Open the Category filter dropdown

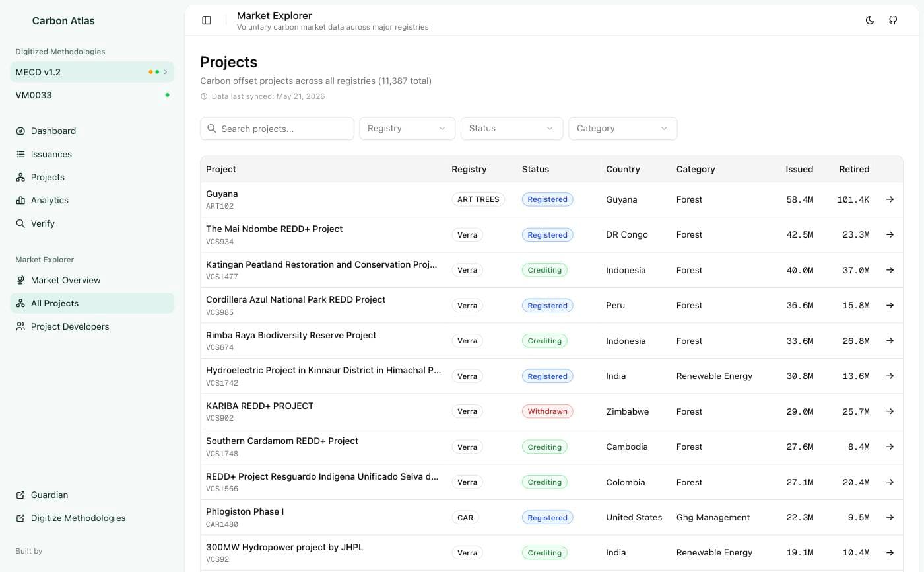coord(622,129)
